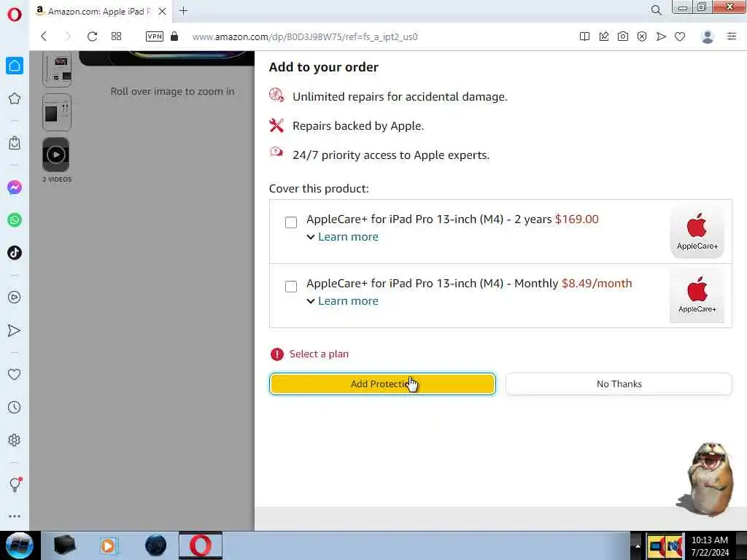The image size is (747, 560).
Task: Click the lightbulb tips icon in sidebar
Action: tap(15, 485)
